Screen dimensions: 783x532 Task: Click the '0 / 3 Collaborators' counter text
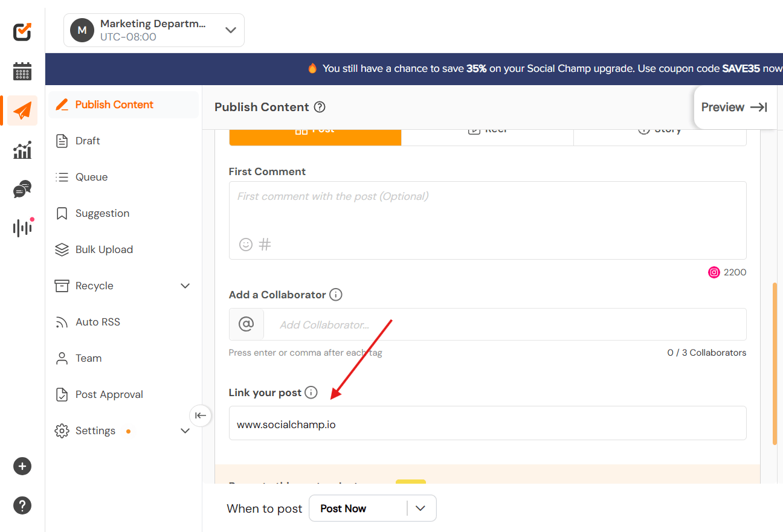coord(707,353)
